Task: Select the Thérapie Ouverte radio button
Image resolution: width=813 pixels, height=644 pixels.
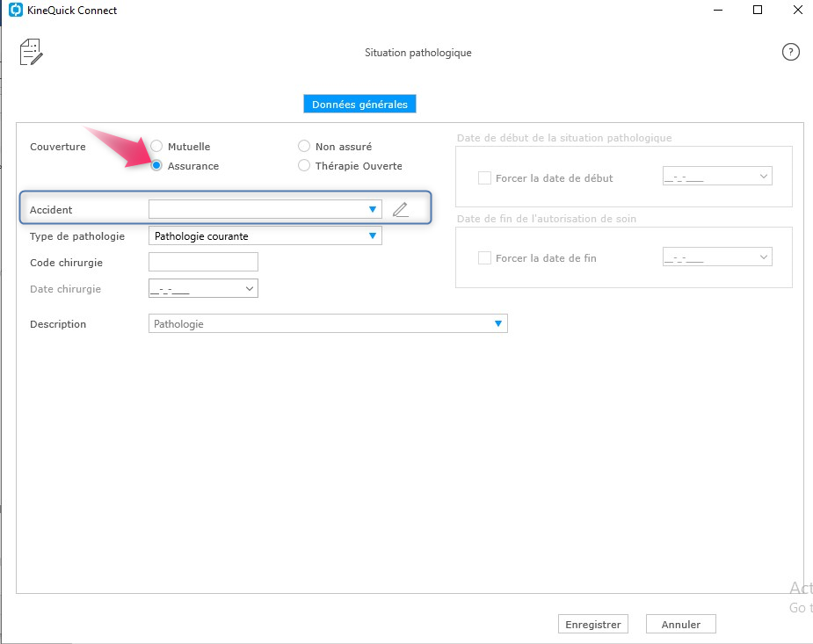Action: 304,166
